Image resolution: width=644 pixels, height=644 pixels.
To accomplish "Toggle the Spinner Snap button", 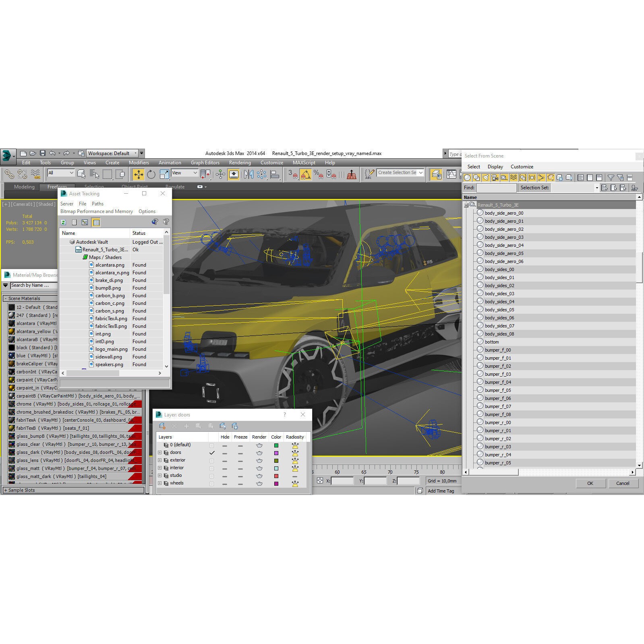I will 331,174.
